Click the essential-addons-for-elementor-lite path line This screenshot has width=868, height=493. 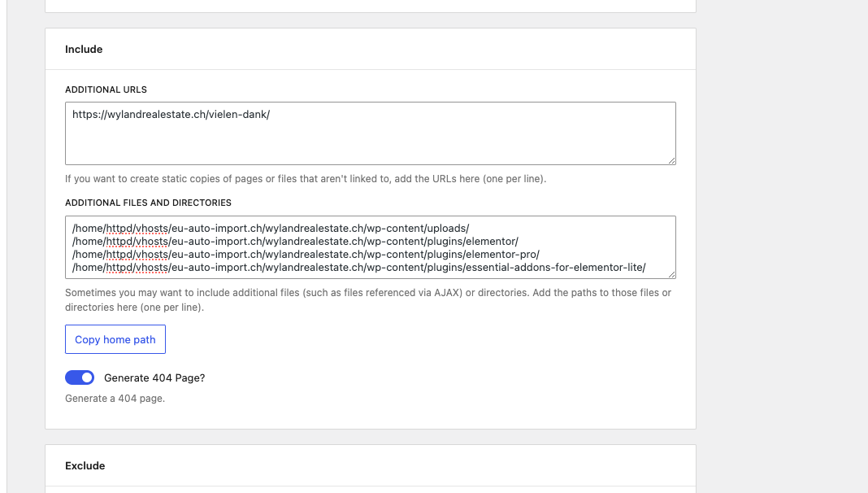tap(358, 268)
